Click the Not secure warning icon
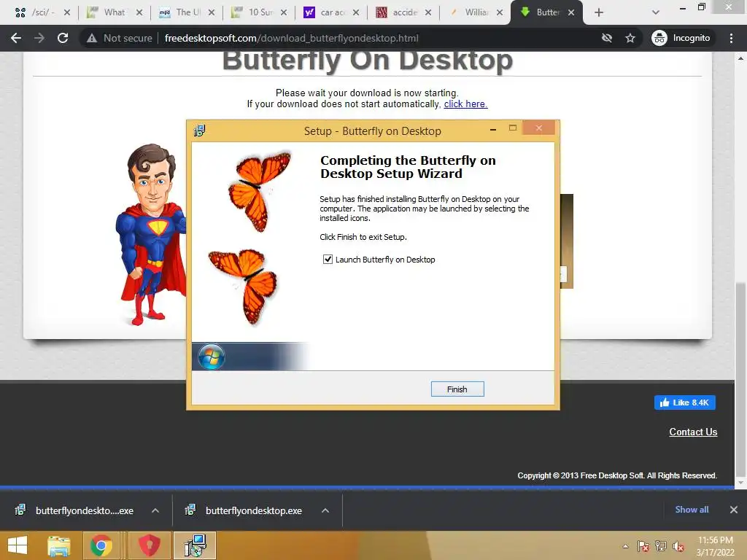The height and width of the screenshot is (560, 747). 92,38
